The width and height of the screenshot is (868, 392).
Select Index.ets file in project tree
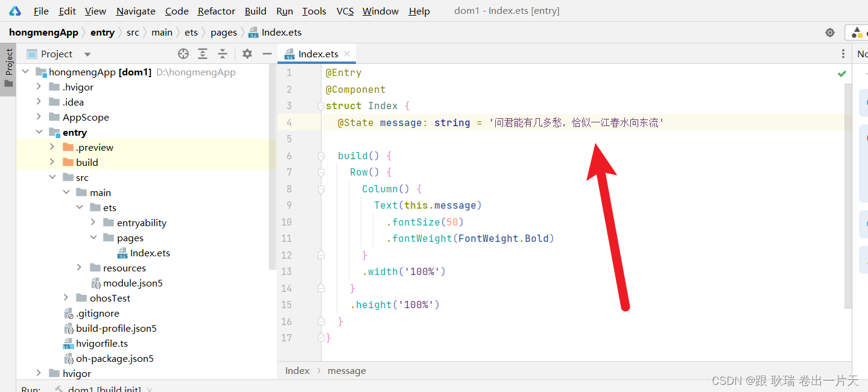point(144,253)
